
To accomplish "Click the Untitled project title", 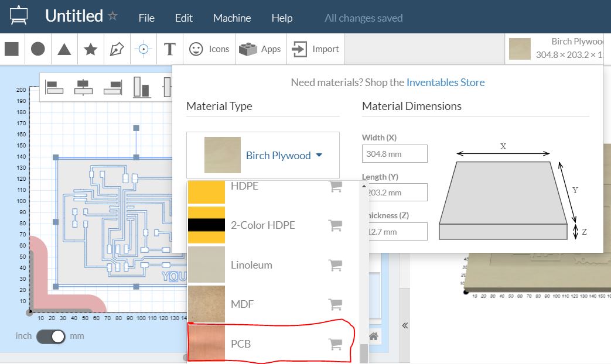I will pos(74,16).
